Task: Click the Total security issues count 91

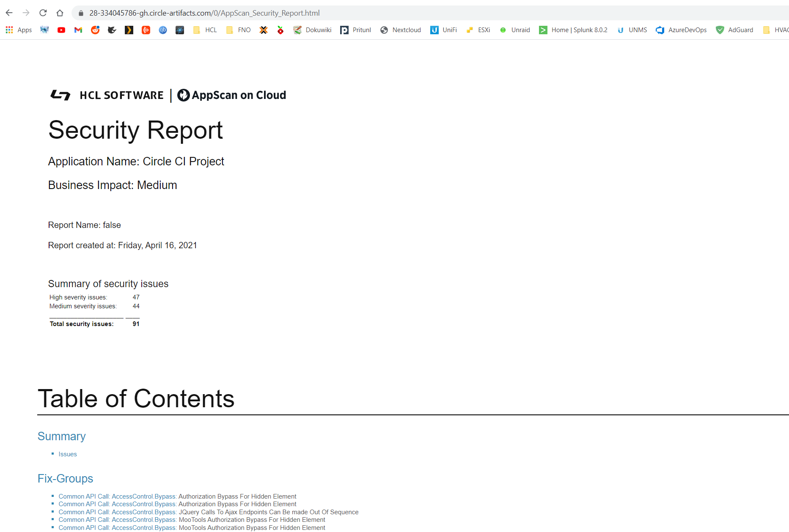Action: [x=136, y=324]
